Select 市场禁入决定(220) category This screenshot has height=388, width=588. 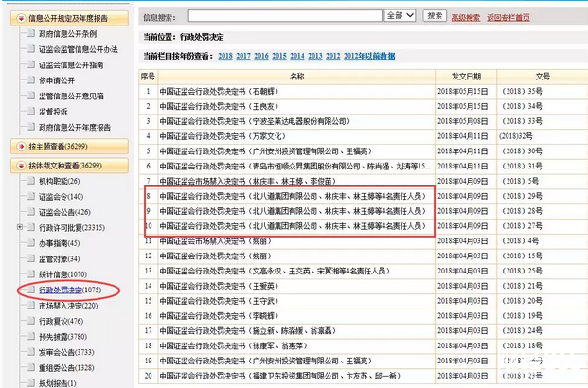(x=68, y=306)
